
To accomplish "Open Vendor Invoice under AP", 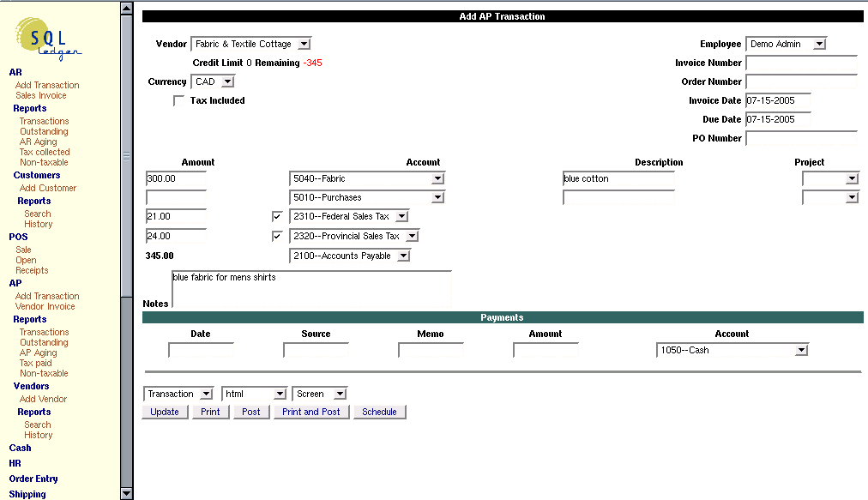I will (45, 306).
